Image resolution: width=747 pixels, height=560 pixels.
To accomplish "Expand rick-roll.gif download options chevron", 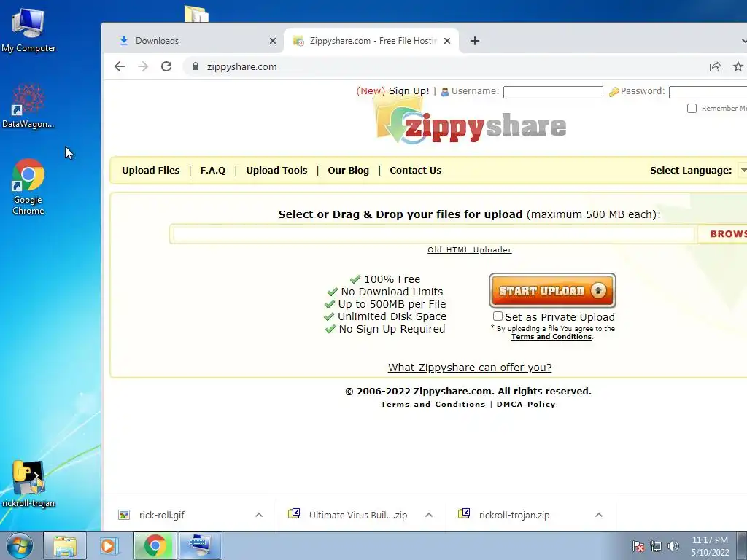I will [259, 515].
